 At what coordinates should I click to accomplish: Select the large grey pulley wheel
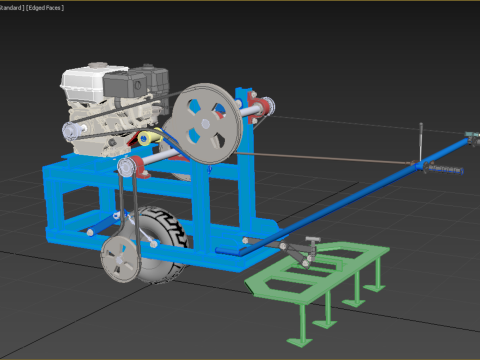[x=207, y=123]
